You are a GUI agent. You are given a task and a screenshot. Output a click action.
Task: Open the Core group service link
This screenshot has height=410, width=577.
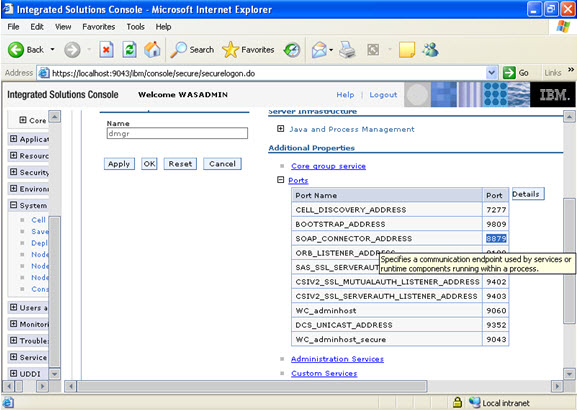(x=328, y=166)
